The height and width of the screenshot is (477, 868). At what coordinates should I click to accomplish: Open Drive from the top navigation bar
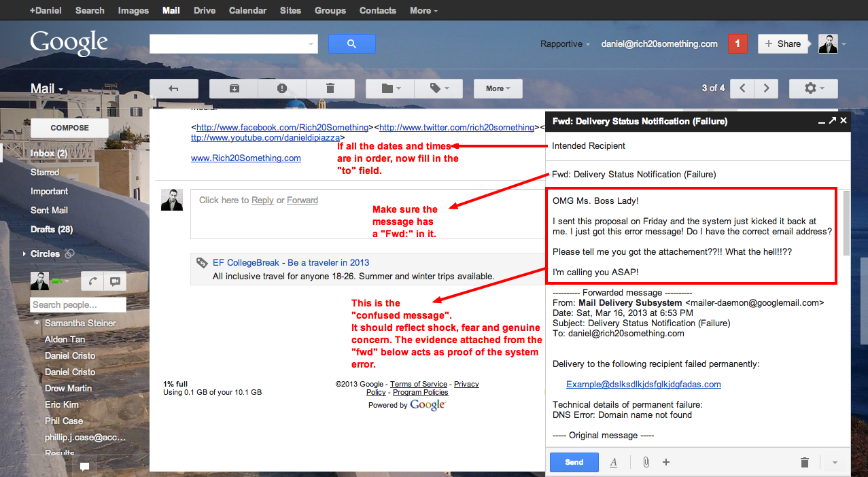(x=205, y=10)
